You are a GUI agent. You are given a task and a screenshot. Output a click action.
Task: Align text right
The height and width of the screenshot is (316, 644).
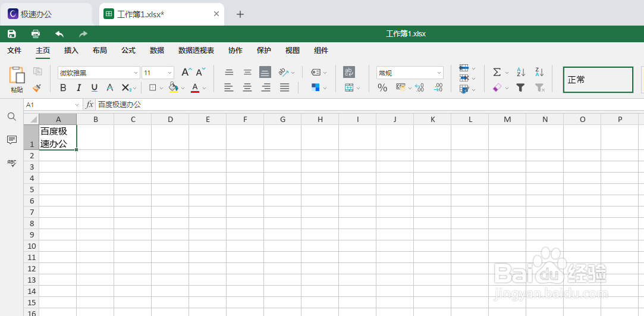click(266, 87)
